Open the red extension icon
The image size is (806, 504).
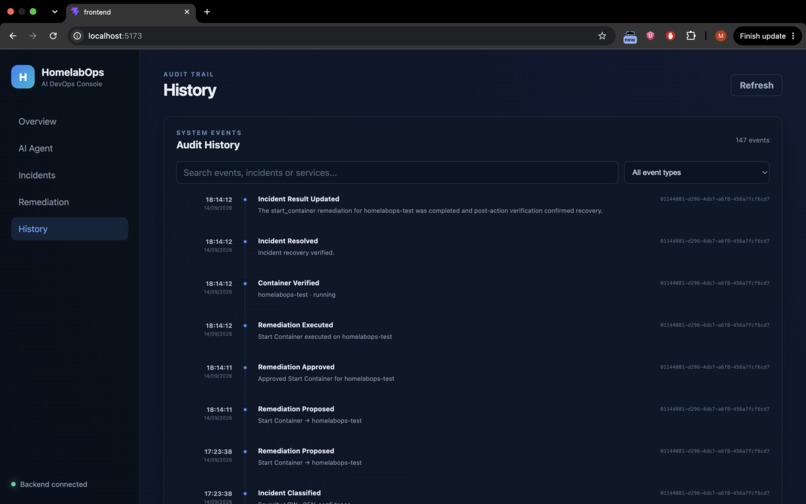(670, 36)
